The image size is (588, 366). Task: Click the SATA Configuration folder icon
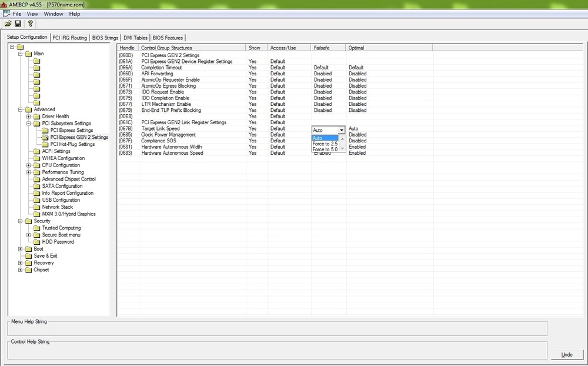[36, 186]
